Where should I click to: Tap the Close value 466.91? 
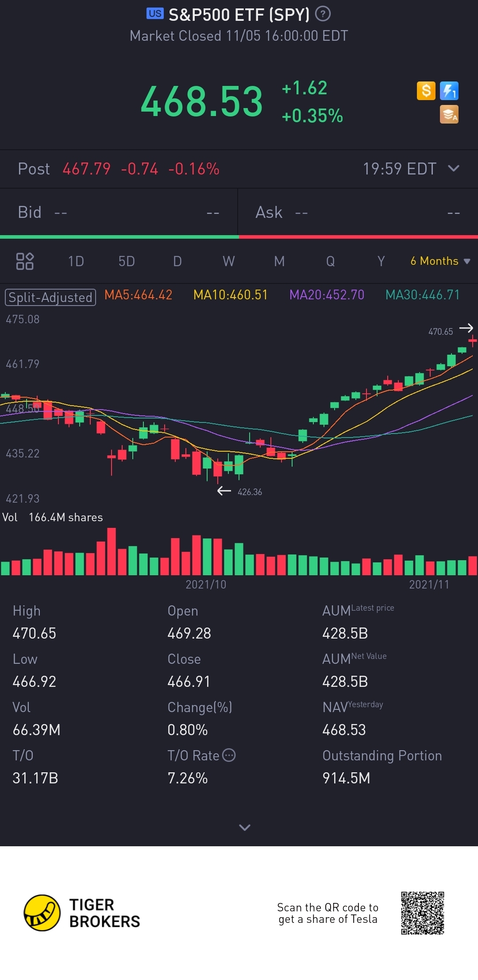(189, 682)
